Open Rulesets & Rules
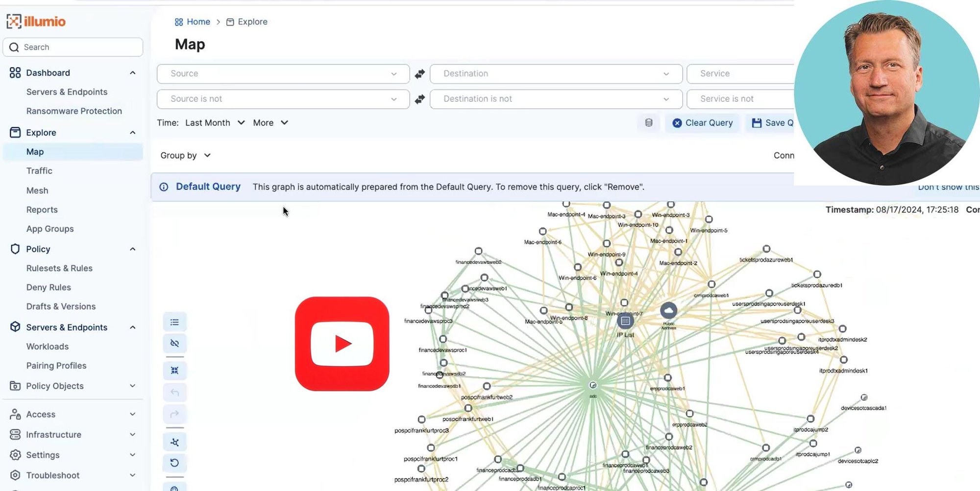Screen dimensions: 980x491 (59, 268)
